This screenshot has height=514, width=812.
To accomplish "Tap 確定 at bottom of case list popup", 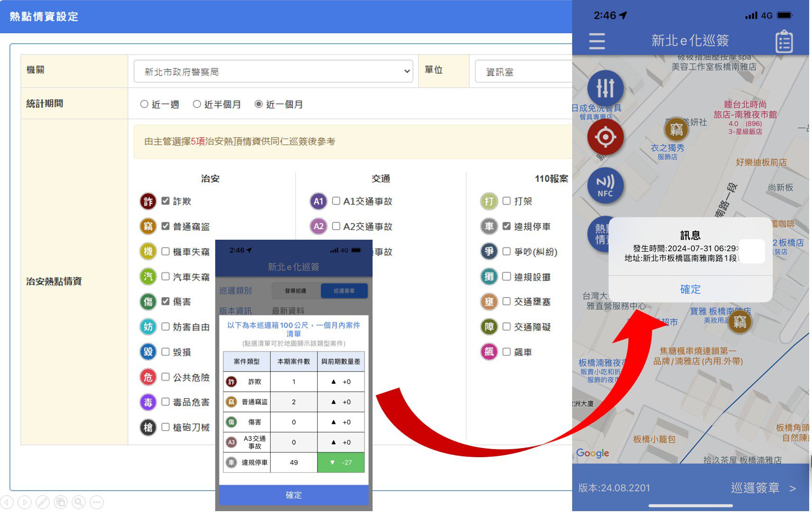I will tap(294, 495).
